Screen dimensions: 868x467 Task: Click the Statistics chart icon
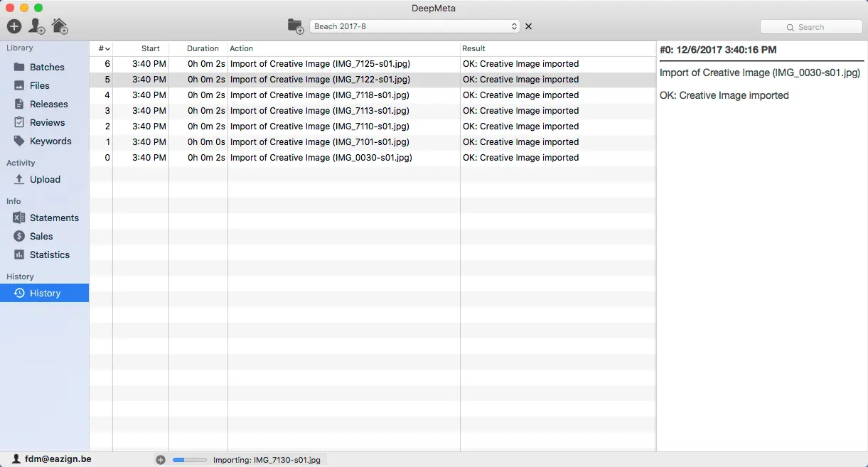(19, 254)
